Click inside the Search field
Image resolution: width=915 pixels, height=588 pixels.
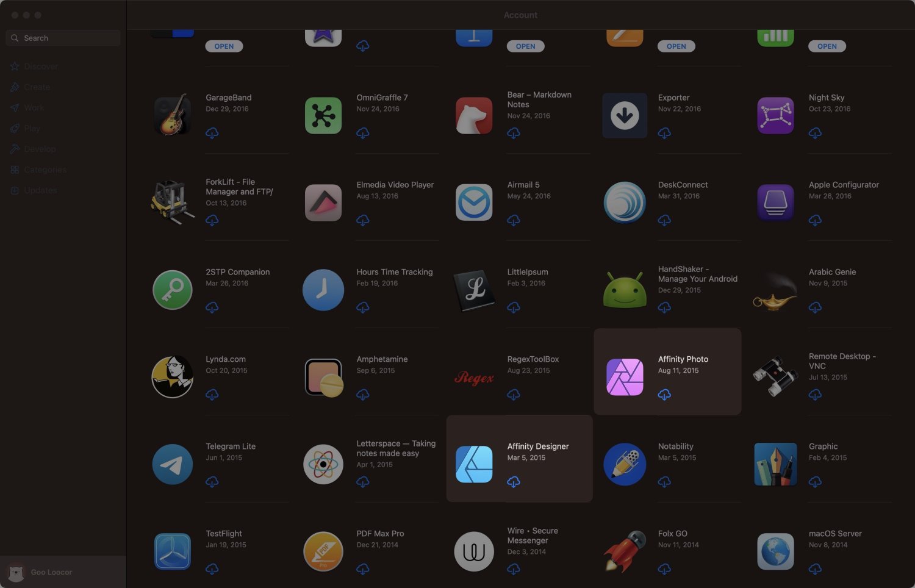(x=63, y=38)
